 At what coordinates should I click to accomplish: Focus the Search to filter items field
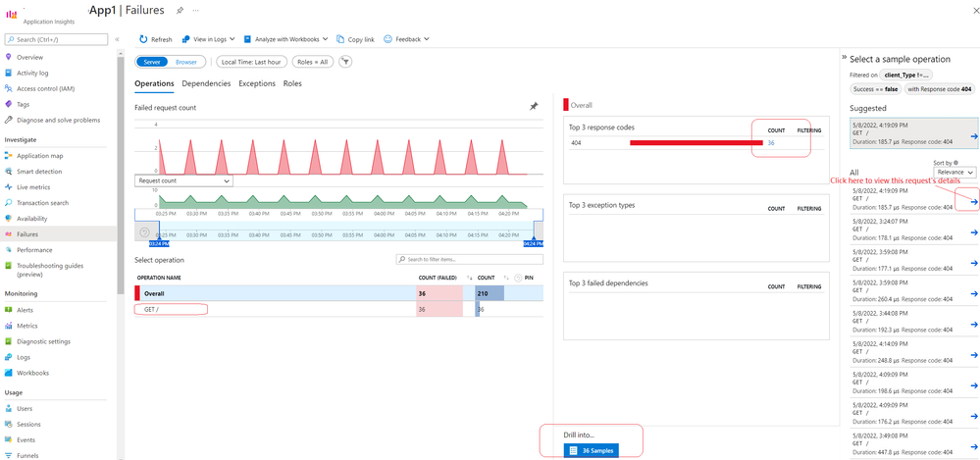coord(469,259)
